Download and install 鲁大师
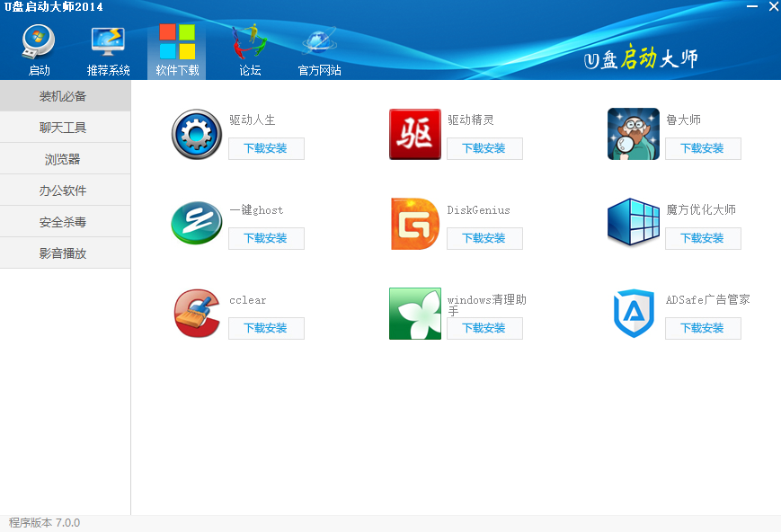 [x=703, y=148]
